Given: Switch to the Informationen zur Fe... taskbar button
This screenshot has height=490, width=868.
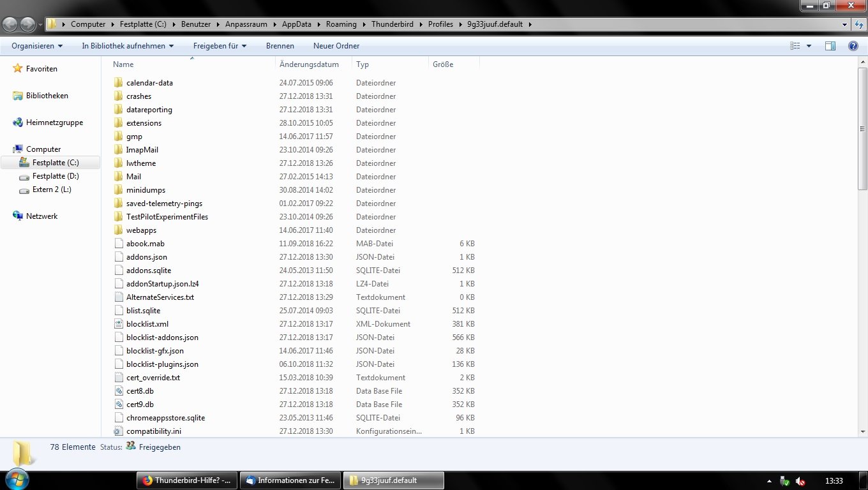Looking at the screenshot, I should pyautogui.click(x=290, y=480).
